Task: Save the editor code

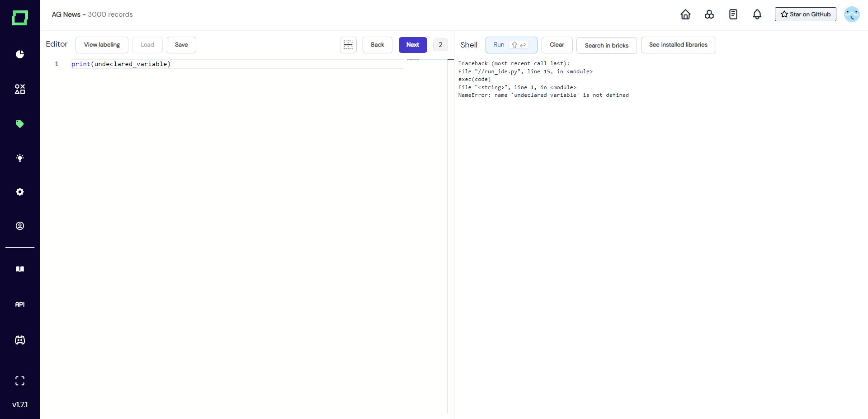Action: 181,45
